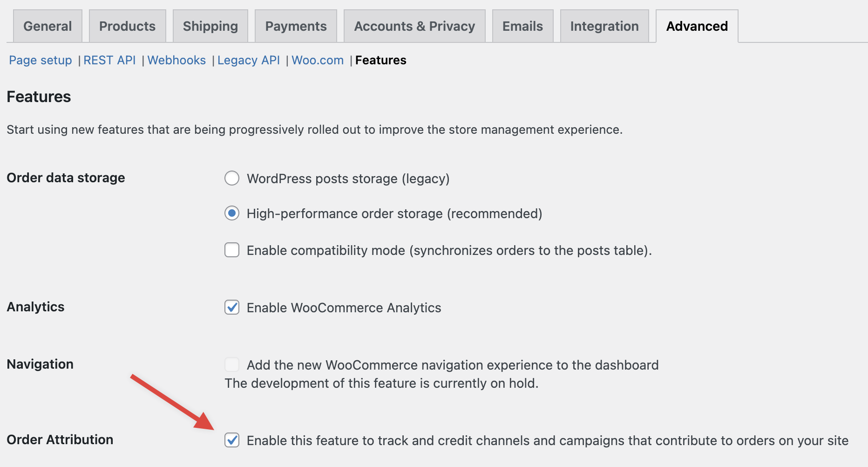Open the Legacy API settings
The image size is (868, 467).
[x=248, y=60]
